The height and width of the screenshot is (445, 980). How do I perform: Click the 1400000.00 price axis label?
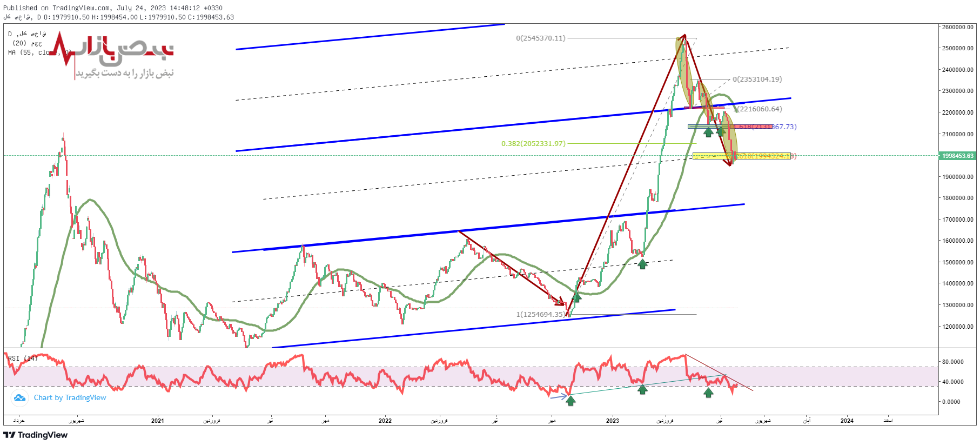tap(958, 283)
